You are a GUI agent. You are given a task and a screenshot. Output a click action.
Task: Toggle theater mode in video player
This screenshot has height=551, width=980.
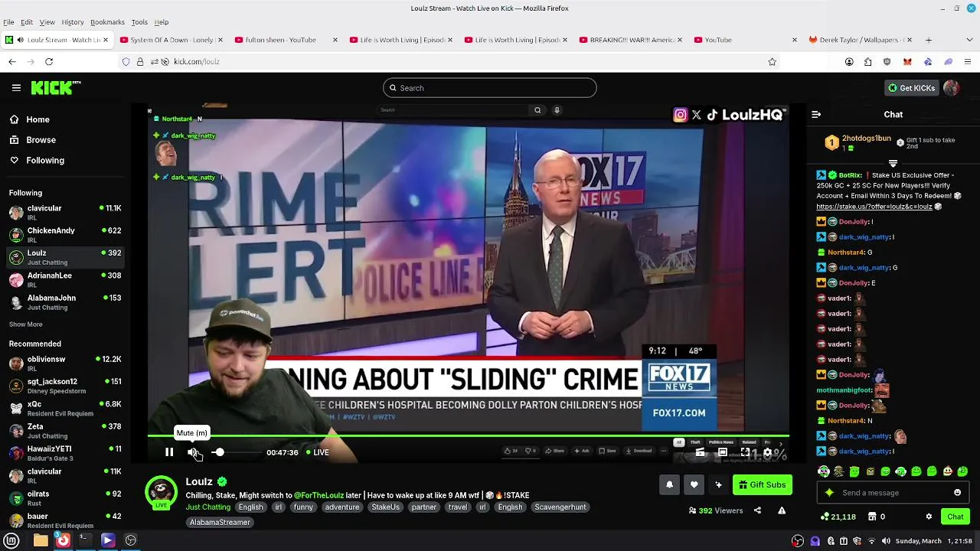(x=722, y=452)
